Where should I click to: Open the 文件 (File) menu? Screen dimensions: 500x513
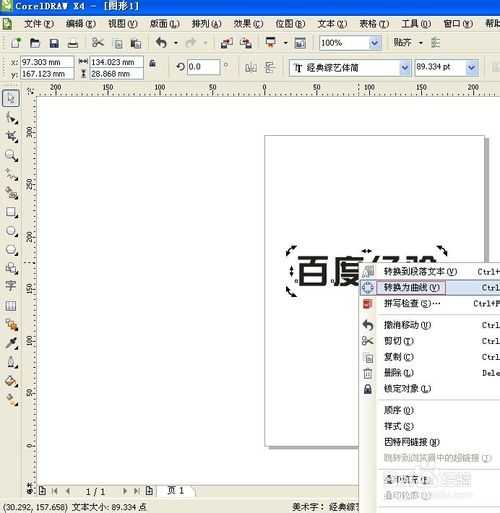(x=39, y=24)
